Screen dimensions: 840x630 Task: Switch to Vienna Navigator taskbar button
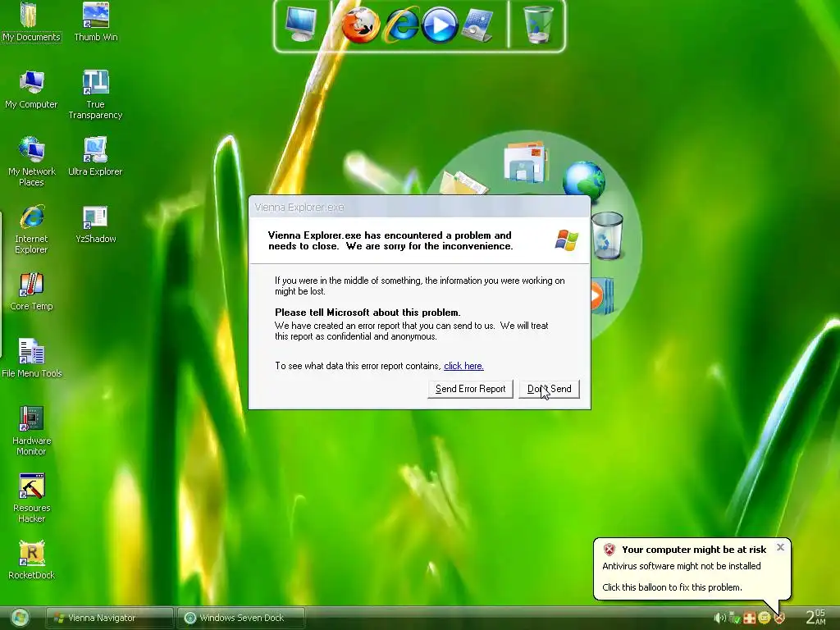(110, 618)
